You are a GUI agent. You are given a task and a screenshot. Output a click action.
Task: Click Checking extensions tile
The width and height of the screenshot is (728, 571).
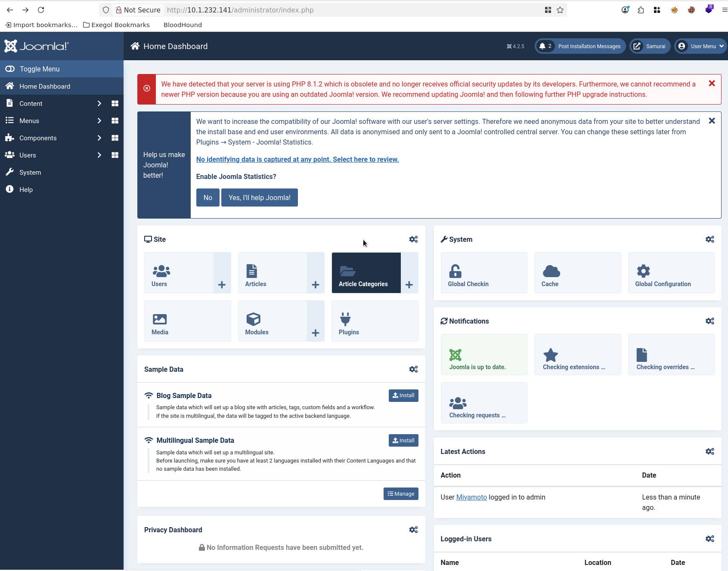point(578,355)
